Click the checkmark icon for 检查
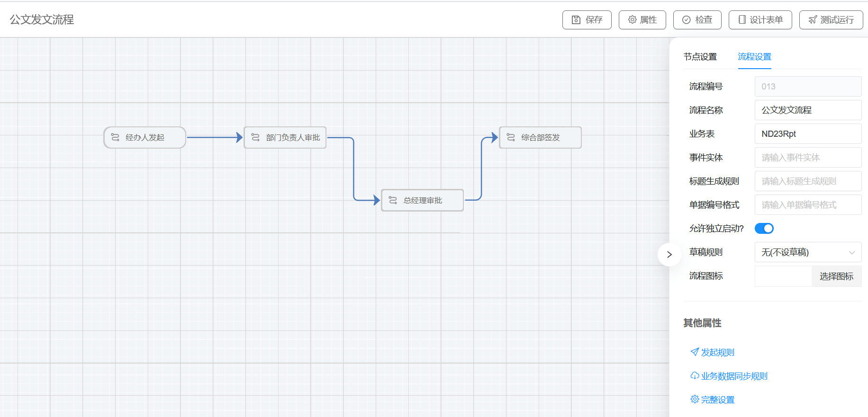 (x=686, y=20)
